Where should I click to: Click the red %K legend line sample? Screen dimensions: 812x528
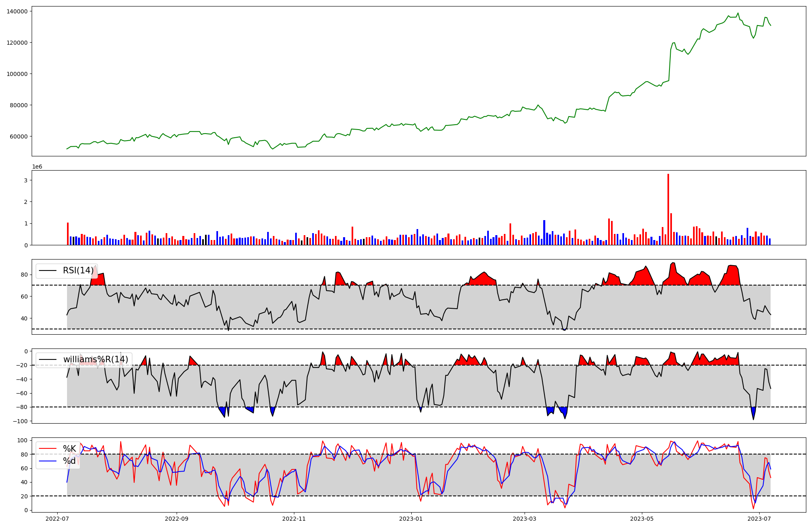pos(47,449)
